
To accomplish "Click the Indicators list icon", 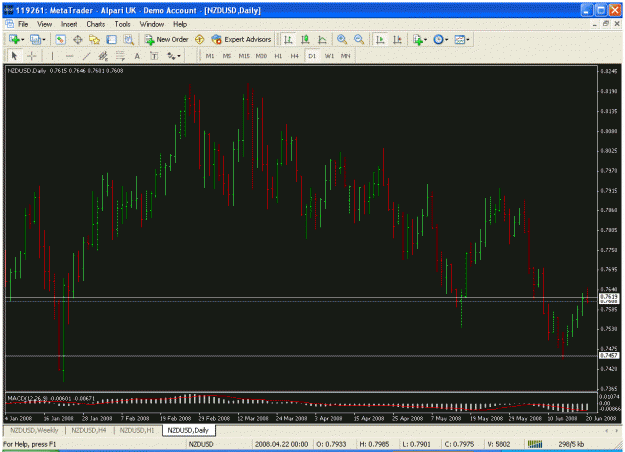I will pos(417,39).
